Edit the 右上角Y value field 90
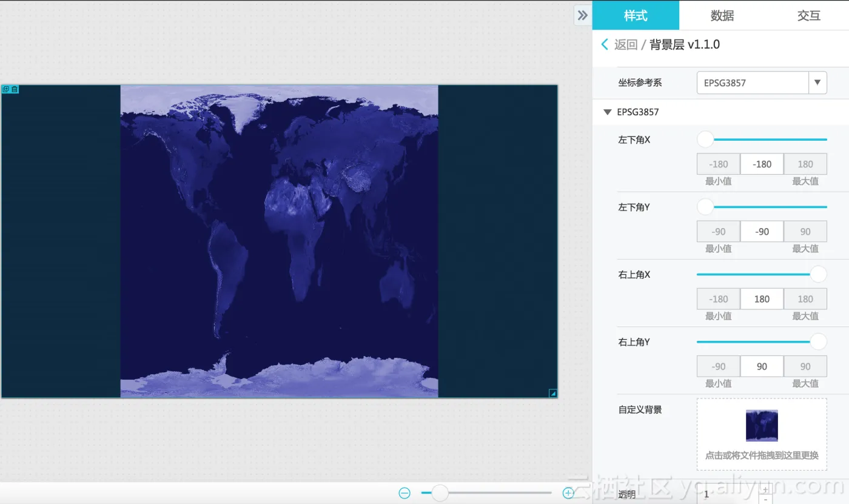This screenshot has width=849, height=504. 762,366
